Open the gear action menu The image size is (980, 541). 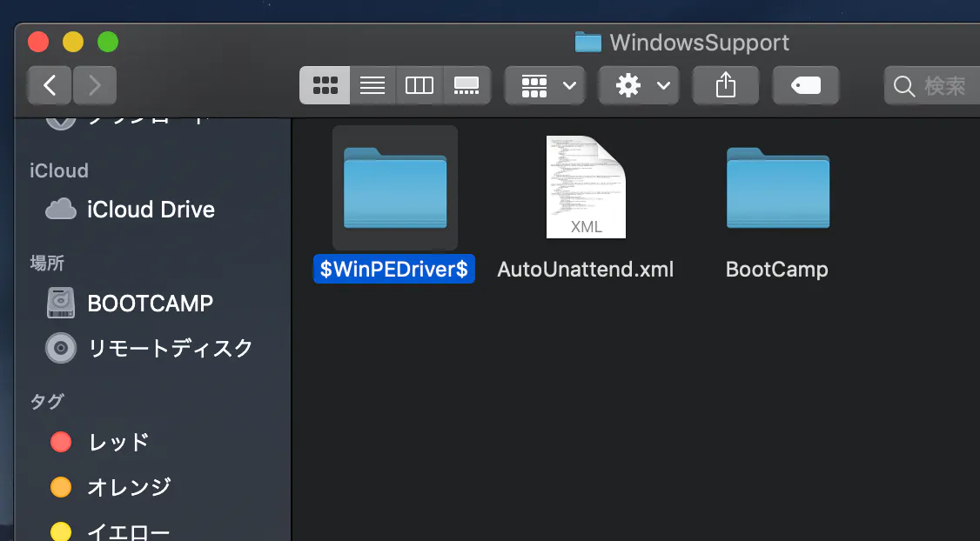click(639, 85)
